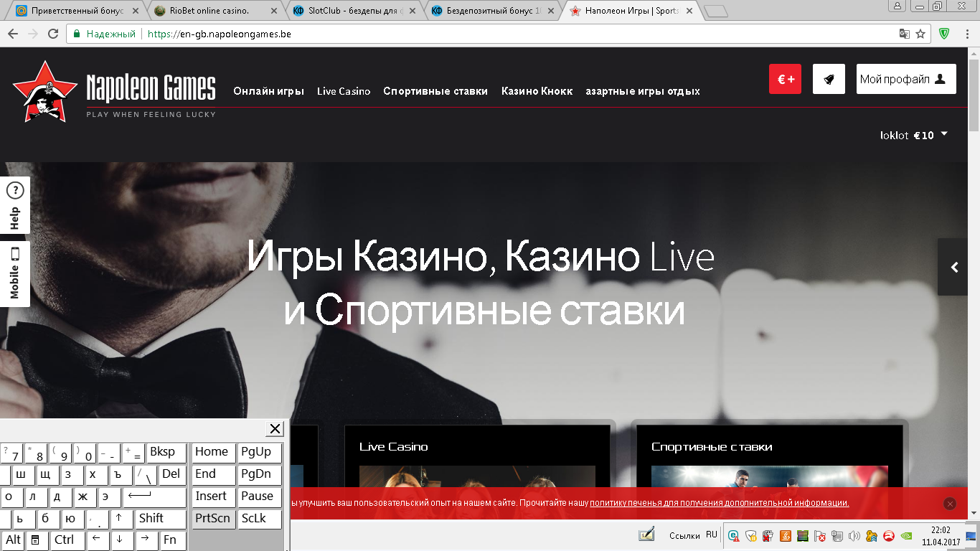Click the up arrow key on keyboard
This screenshot has width=980, height=551.
122,519
